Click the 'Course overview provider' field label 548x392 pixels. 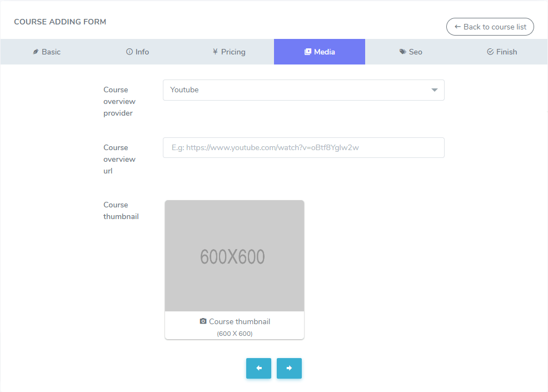coord(119,101)
